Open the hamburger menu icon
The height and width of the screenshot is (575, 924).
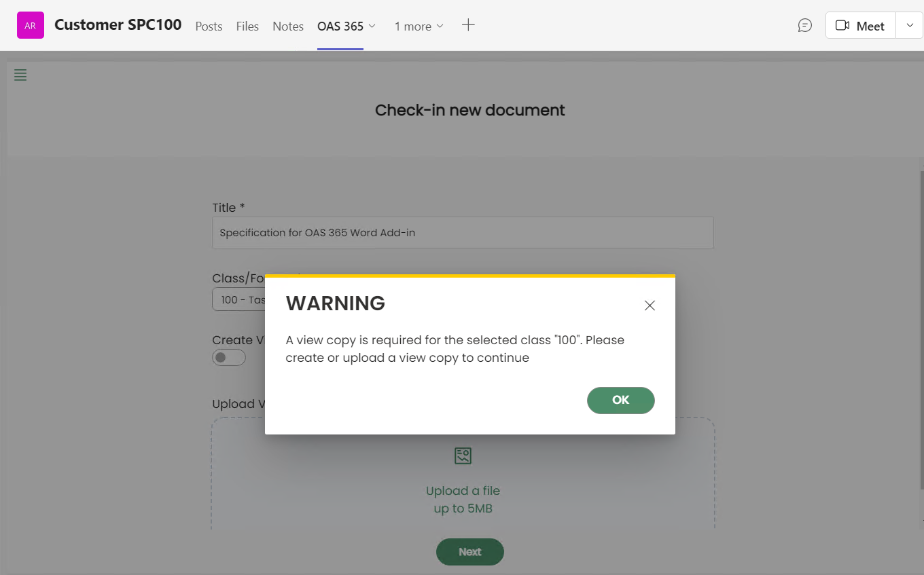coord(20,75)
